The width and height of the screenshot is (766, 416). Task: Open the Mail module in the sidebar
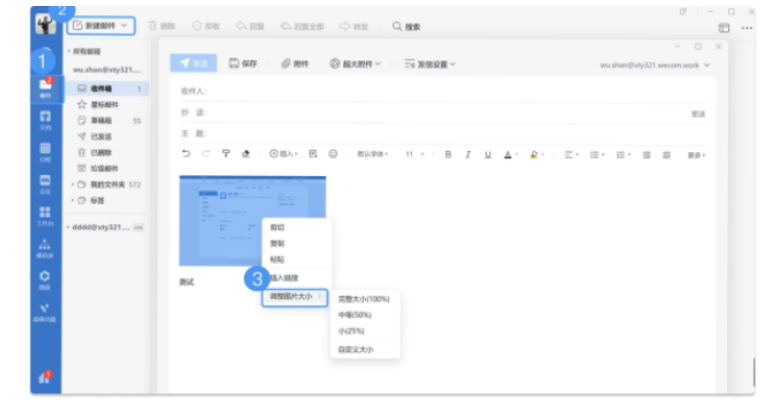pos(45,88)
